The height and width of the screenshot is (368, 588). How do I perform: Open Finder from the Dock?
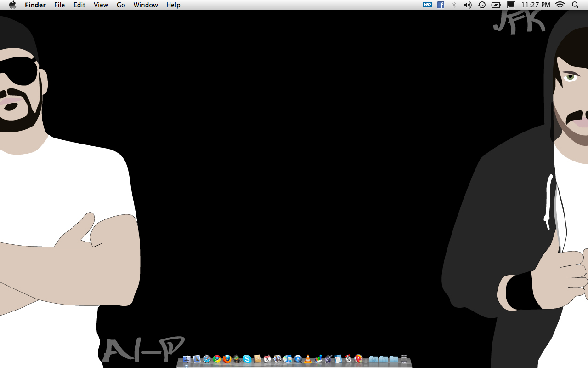pyautogui.click(x=187, y=359)
